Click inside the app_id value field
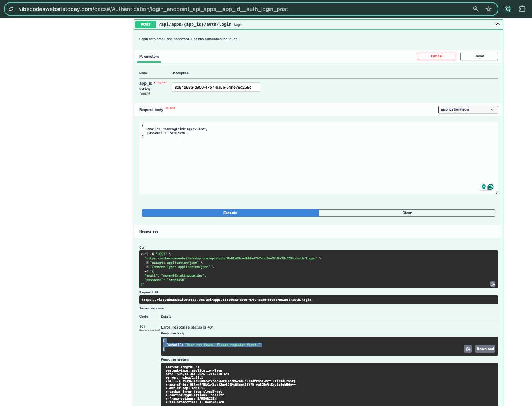 (x=215, y=87)
